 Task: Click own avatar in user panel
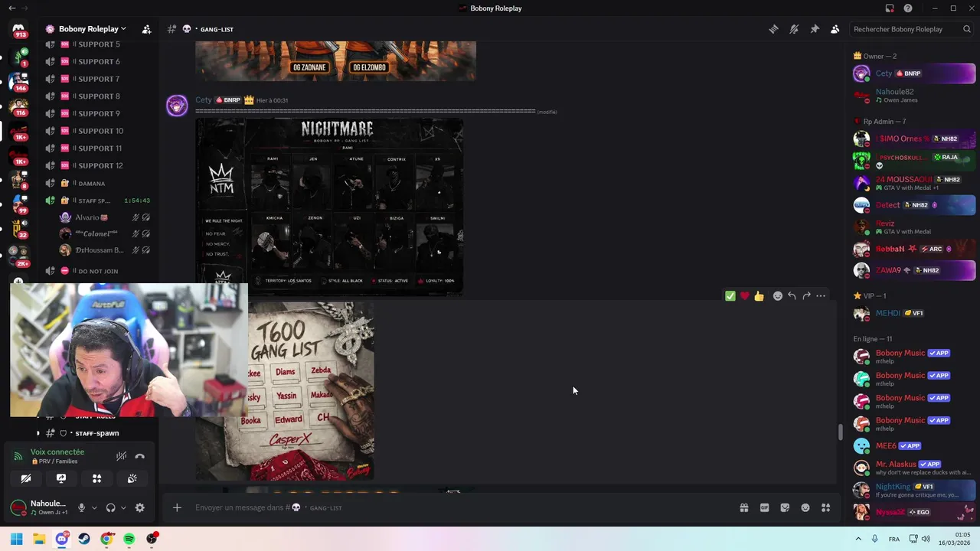(18, 507)
